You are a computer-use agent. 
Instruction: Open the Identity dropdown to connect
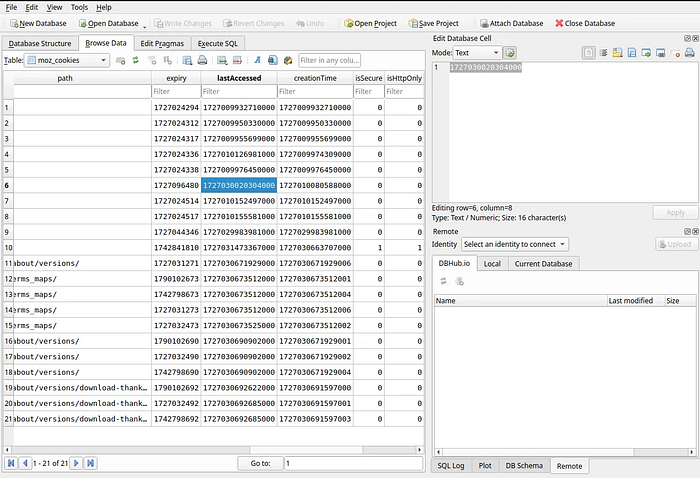click(514, 244)
